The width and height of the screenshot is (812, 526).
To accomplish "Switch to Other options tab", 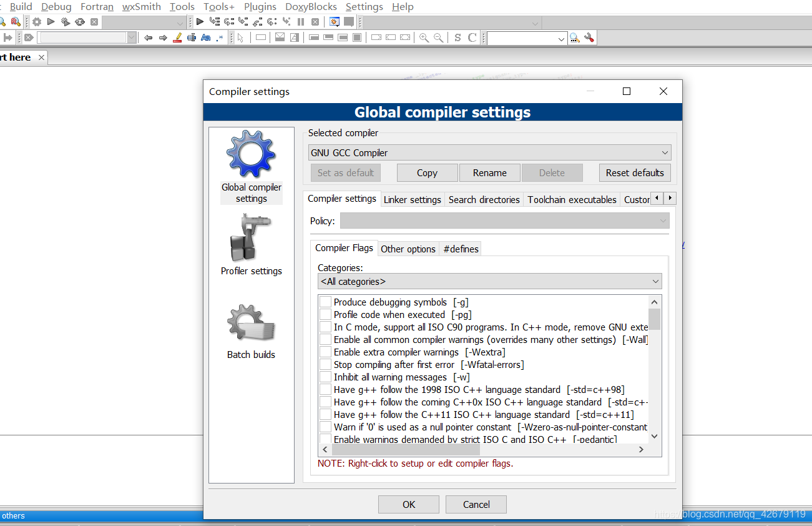I will pyautogui.click(x=408, y=249).
